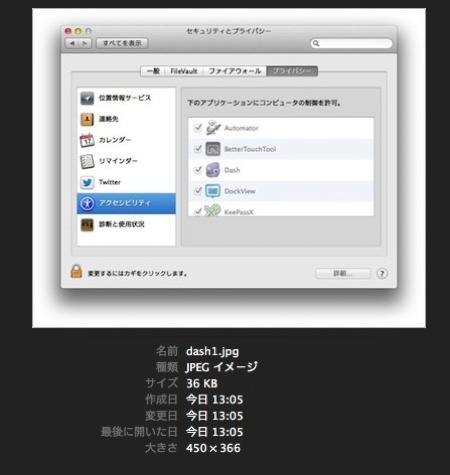
Task: Click the 変更日 value 今日 13:05
Action: [x=214, y=416]
